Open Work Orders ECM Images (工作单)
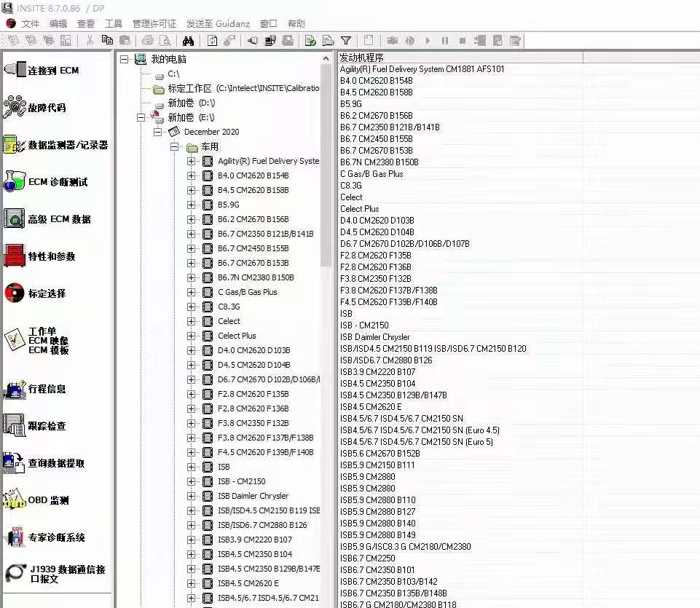The width and height of the screenshot is (700, 608). [36, 341]
